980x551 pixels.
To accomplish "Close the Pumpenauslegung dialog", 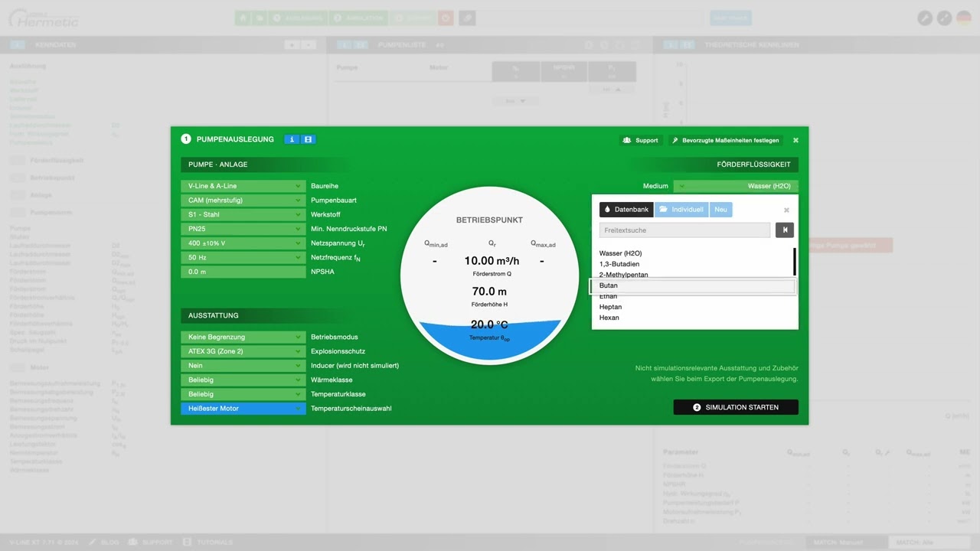I will pos(795,140).
